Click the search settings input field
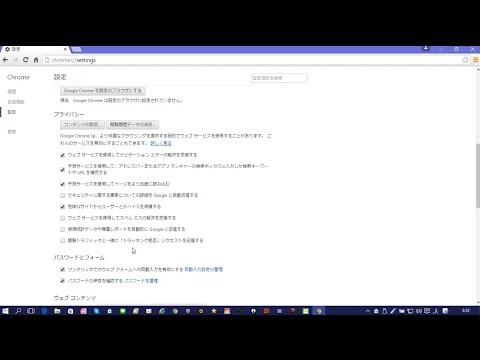Viewport: 480px width, 360px height. point(279,78)
